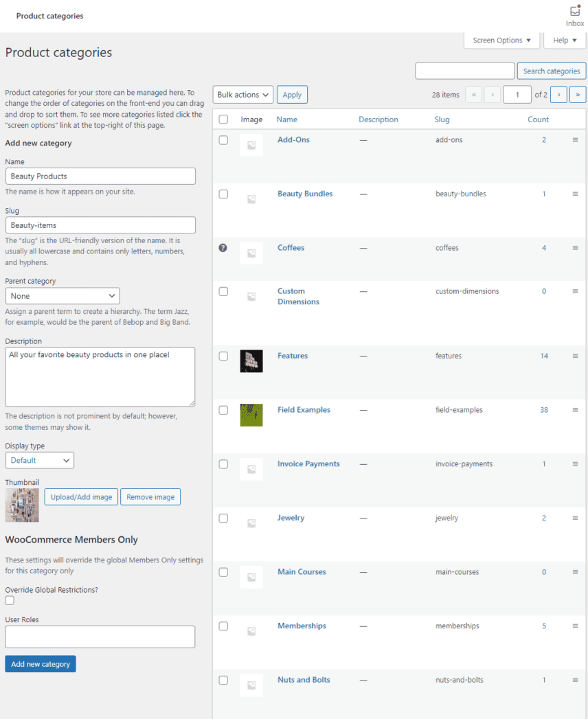
Task: Click the drag handle icon for Add-Ons
Action: coord(575,140)
